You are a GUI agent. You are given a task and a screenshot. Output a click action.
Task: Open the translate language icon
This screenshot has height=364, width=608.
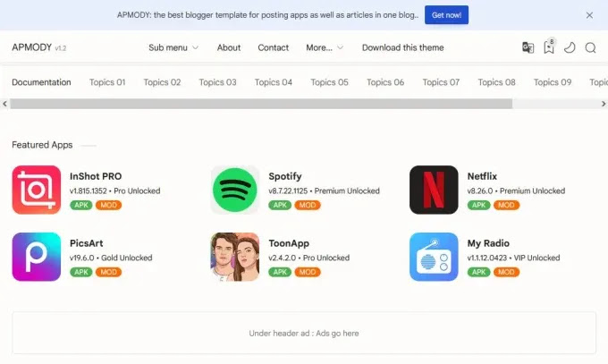tap(528, 47)
